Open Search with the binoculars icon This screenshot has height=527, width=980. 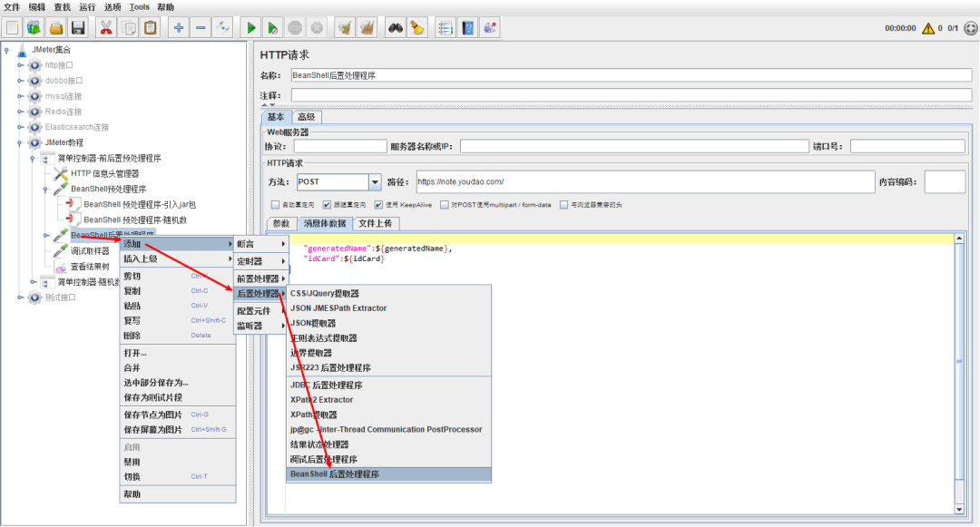tap(395, 27)
